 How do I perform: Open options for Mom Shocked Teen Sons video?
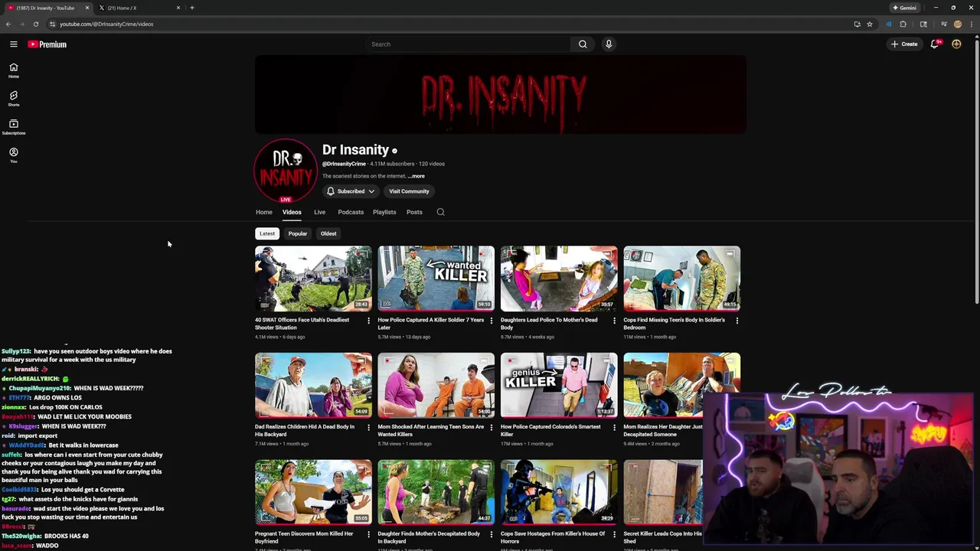(492, 428)
